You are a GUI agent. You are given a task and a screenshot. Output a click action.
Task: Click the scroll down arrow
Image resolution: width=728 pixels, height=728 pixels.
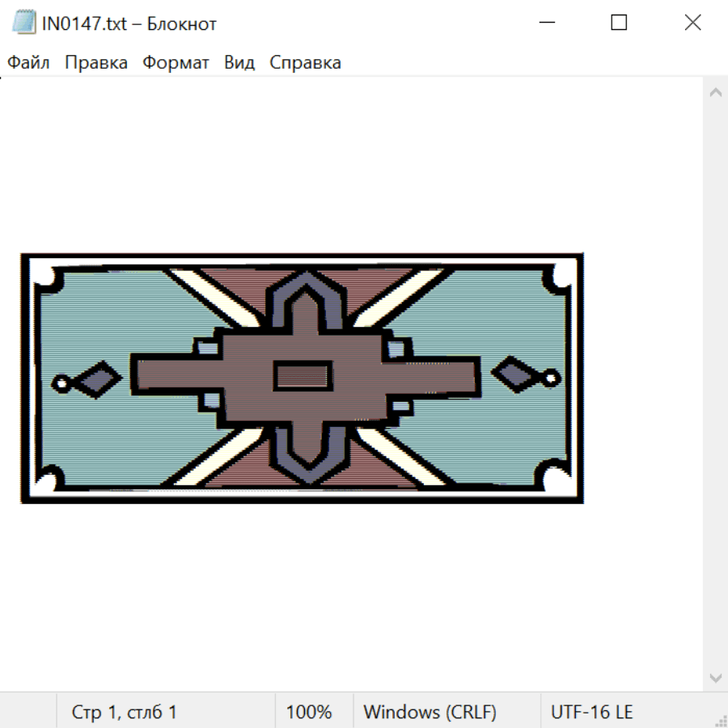coord(715,677)
